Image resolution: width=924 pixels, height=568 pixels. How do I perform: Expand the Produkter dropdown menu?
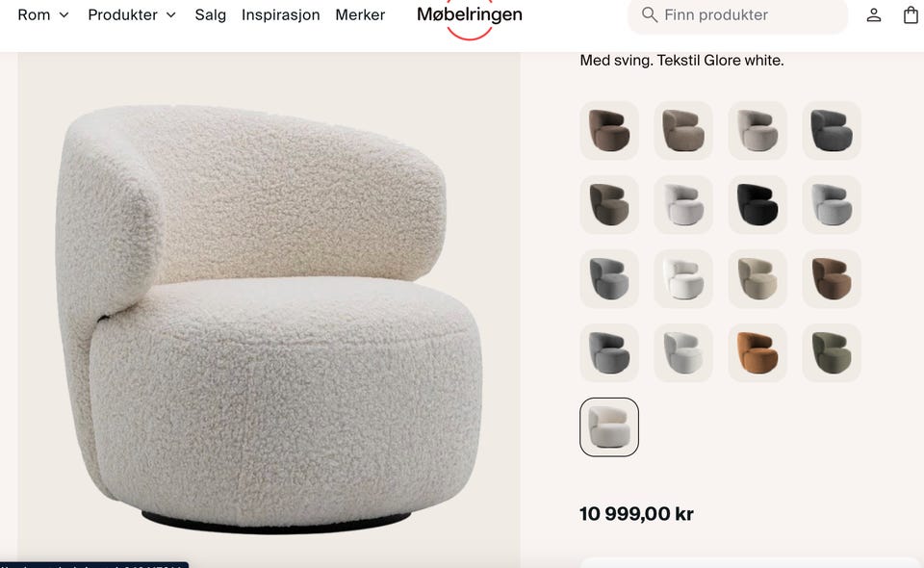tap(132, 14)
